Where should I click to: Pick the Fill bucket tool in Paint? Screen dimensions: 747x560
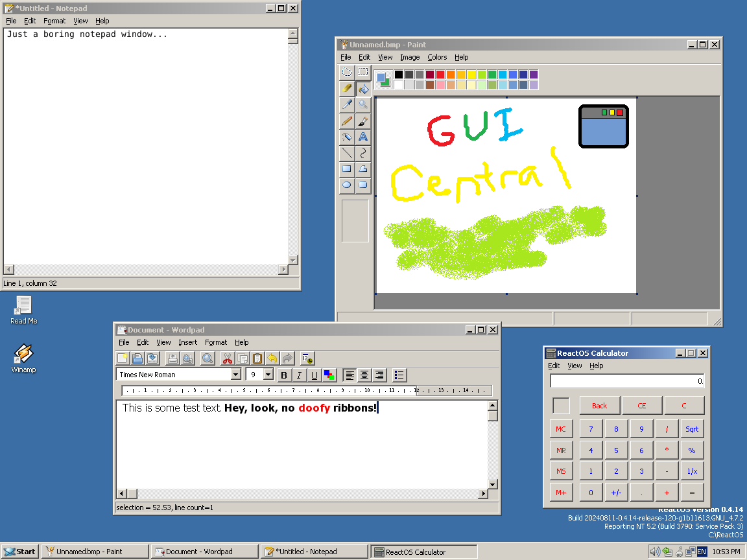tap(363, 89)
